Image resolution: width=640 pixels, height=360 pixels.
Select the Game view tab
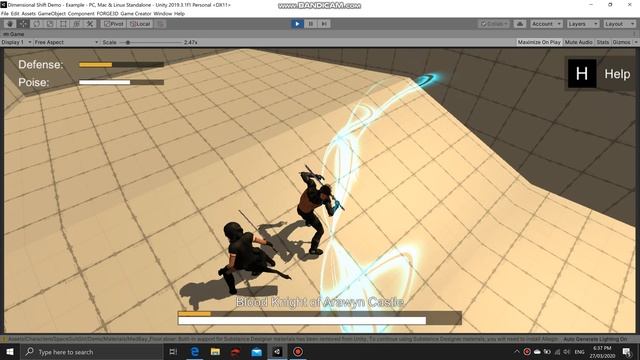(13, 34)
